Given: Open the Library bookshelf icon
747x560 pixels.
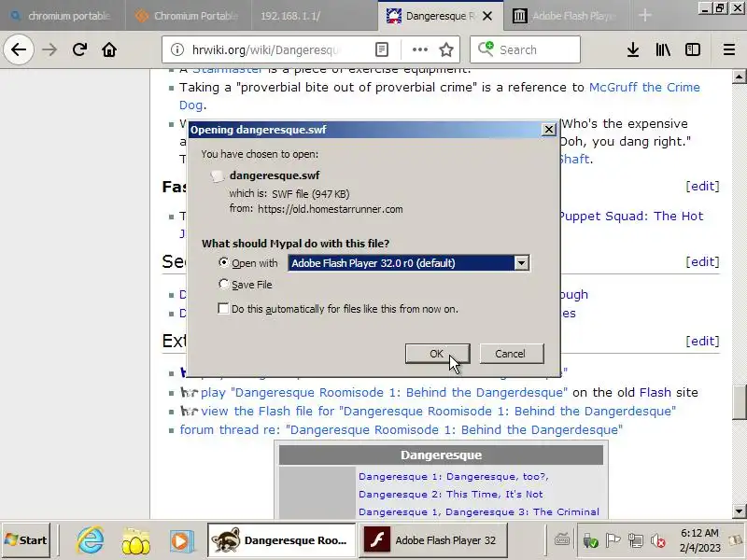Looking at the screenshot, I should 663,49.
